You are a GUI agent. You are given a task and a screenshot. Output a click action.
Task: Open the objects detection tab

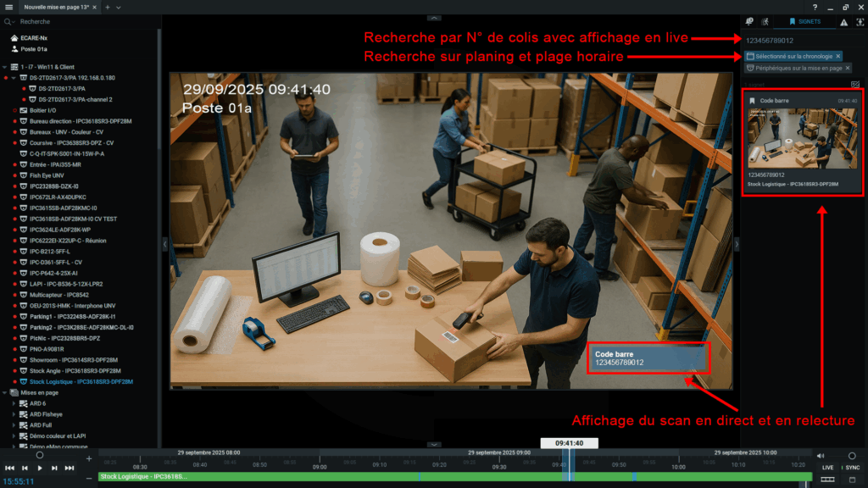[x=860, y=22]
